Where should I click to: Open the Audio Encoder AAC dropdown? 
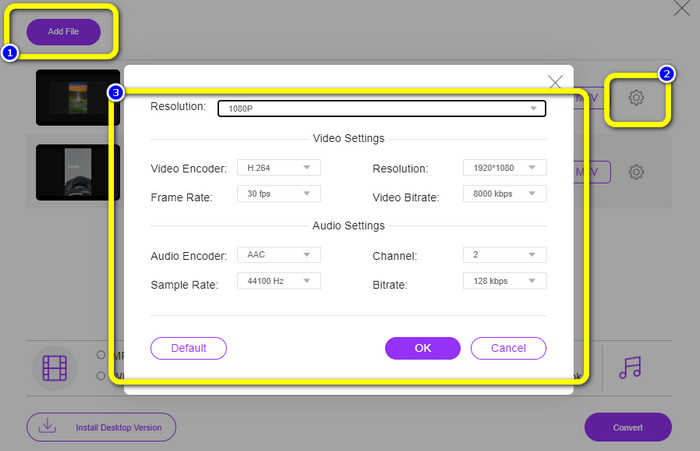[x=279, y=255]
